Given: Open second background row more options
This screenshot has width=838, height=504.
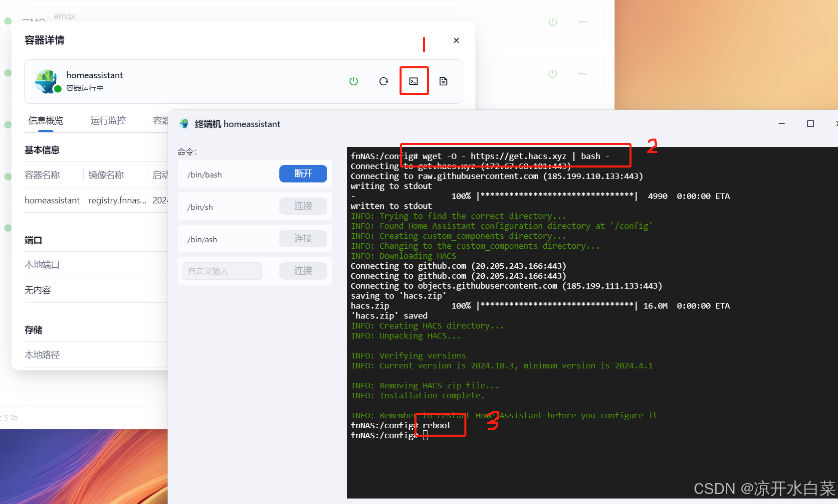Looking at the screenshot, I should [583, 74].
